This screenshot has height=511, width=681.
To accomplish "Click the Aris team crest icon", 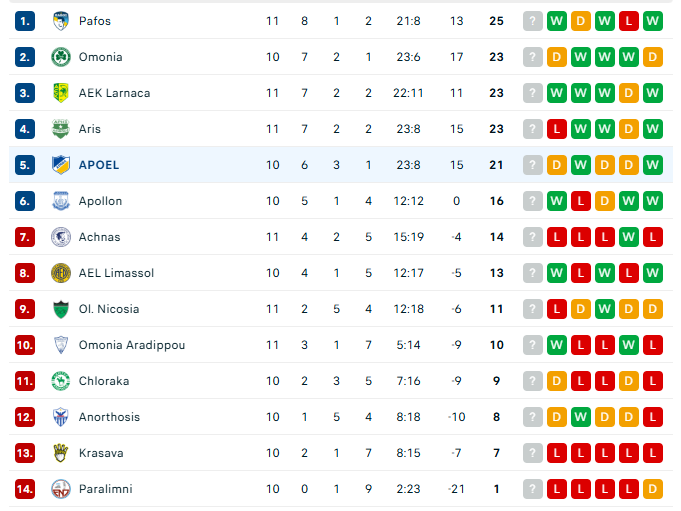I will click(61, 129).
